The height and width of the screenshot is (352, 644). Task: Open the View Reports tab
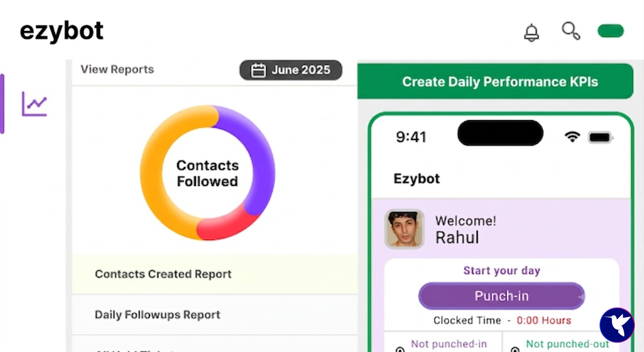tap(117, 70)
